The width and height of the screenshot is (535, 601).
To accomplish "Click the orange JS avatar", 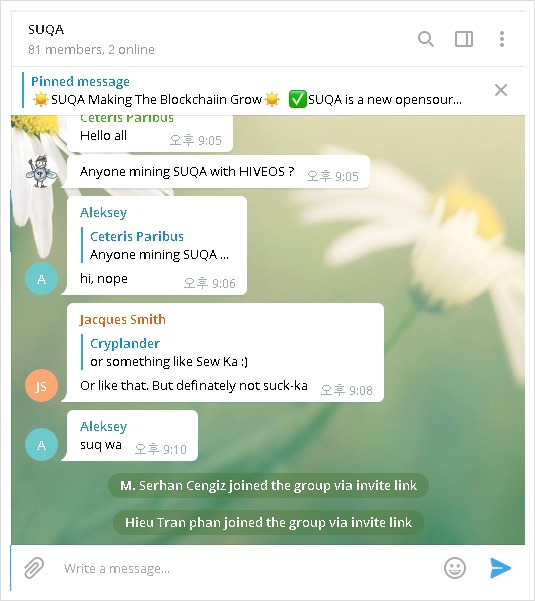I will pos(41,386).
